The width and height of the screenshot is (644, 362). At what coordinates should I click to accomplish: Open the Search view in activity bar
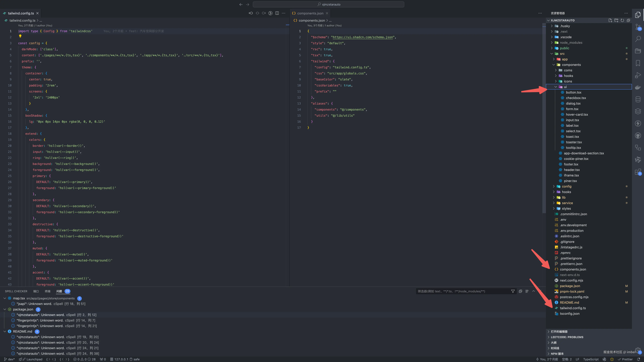[x=638, y=39]
